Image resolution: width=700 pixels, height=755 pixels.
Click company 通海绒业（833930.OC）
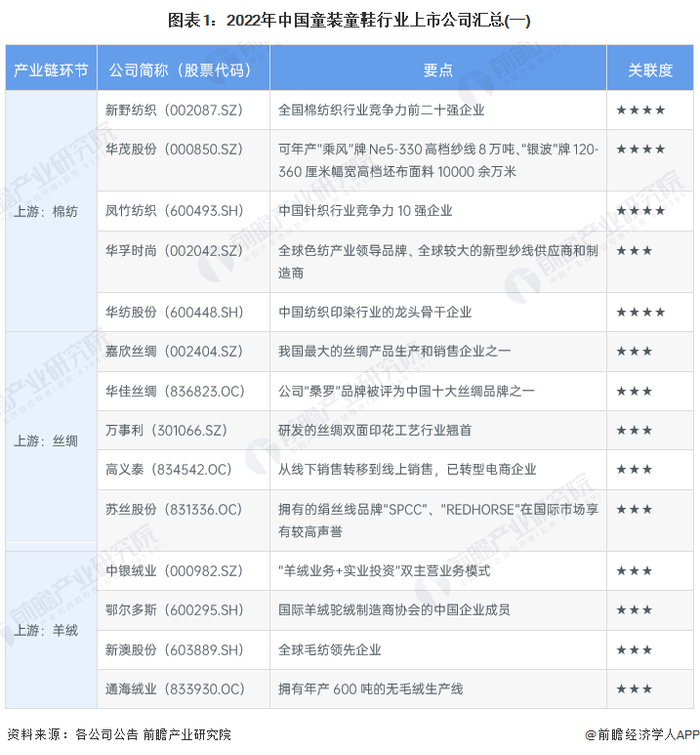175,689
